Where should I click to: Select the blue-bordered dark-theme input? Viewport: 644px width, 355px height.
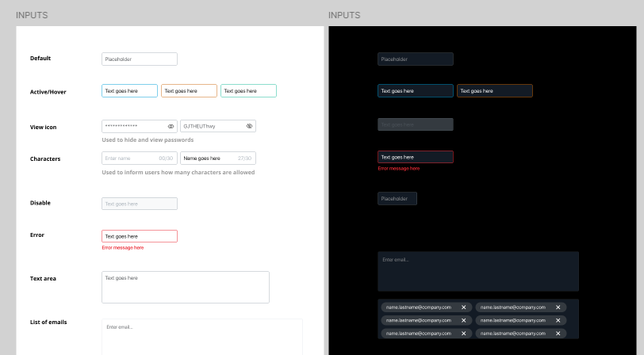pos(416,90)
